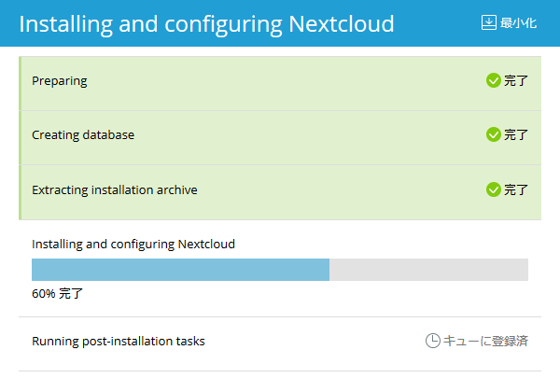Click the minimize download-arrow icon in header

[x=488, y=22]
